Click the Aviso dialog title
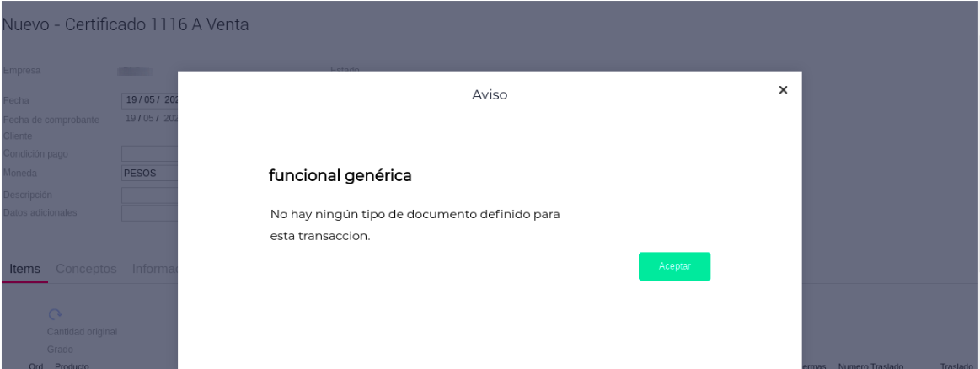980x369 pixels. [490, 95]
